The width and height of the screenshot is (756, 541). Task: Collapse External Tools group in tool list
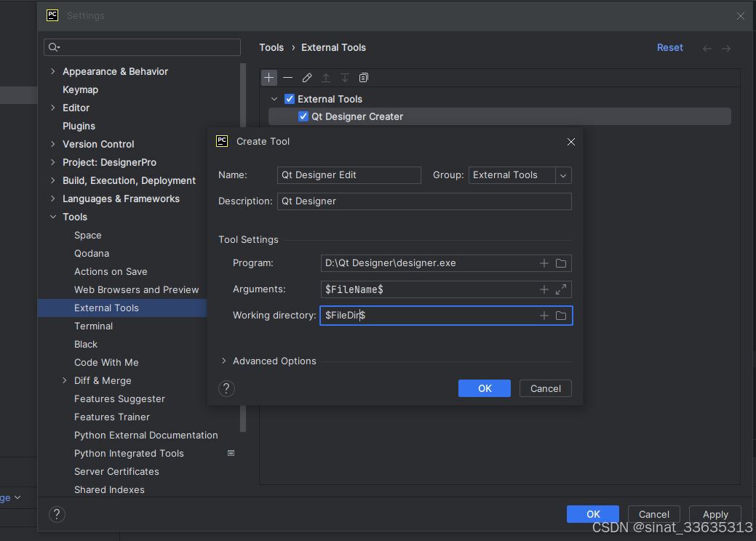[x=274, y=99]
